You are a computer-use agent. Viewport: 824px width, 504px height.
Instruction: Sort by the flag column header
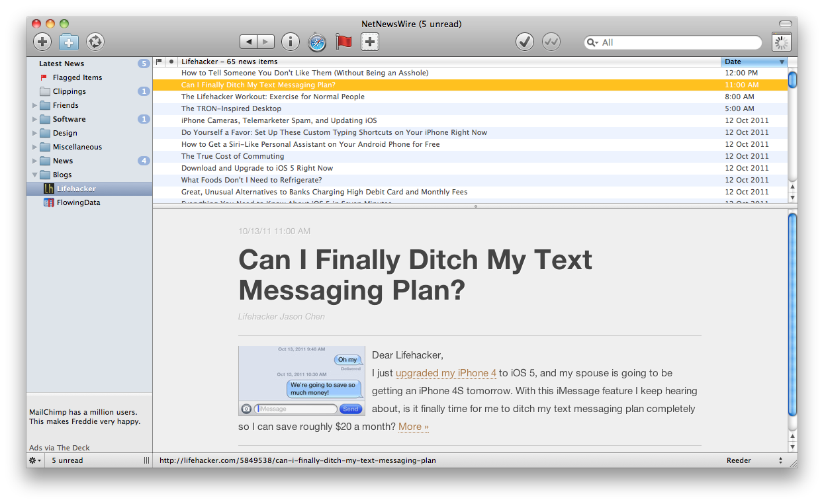159,62
